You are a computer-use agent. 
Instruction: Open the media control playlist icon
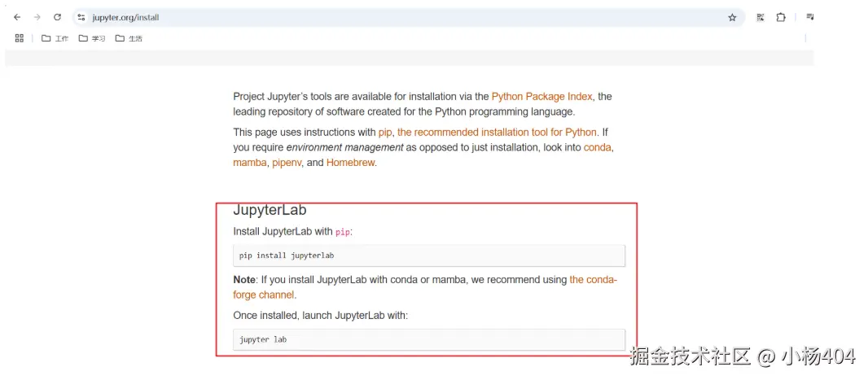pos(810,17)
